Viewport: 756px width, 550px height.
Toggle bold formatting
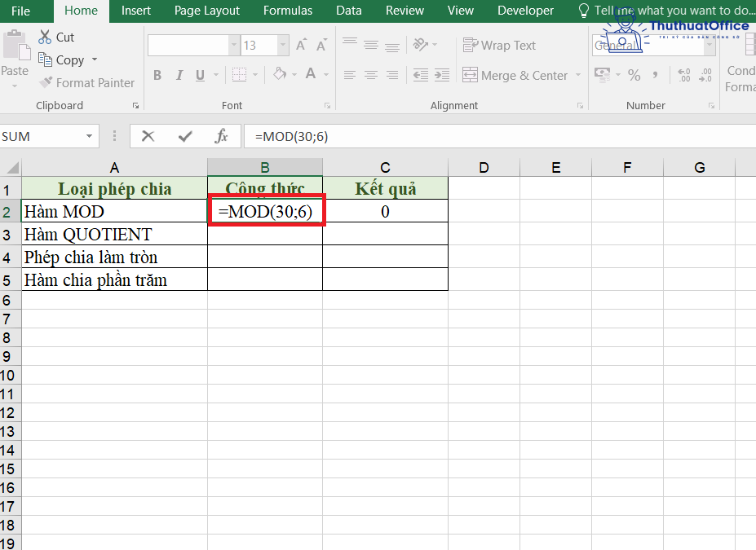pos(157,75)
